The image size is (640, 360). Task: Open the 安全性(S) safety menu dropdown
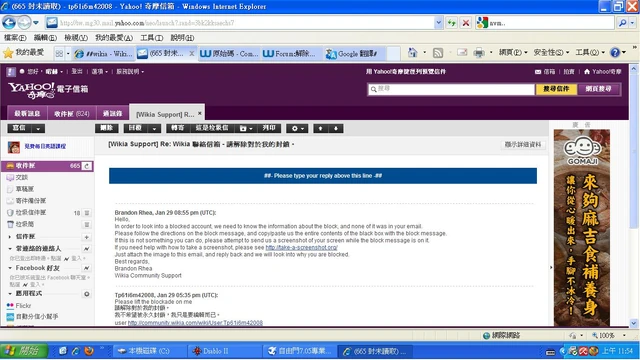click(551, 52)
